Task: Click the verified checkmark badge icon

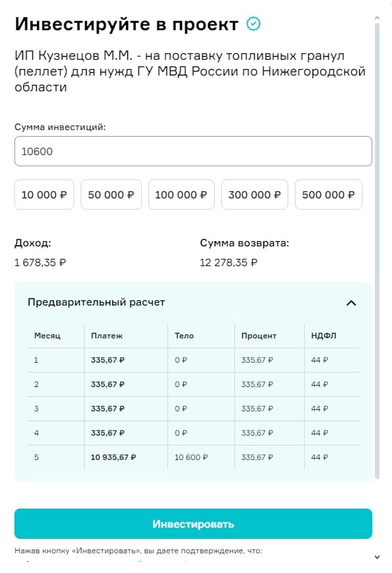Action: [253, 24]
